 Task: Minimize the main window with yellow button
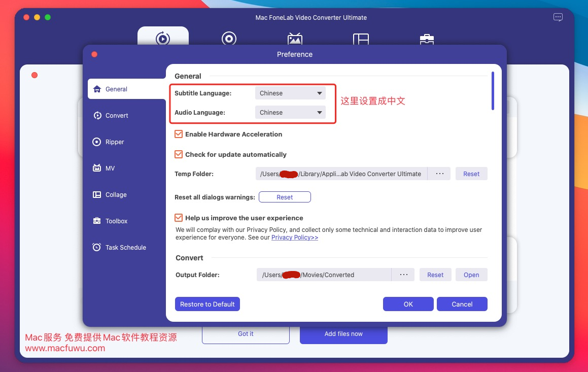[x=37, y=17]
